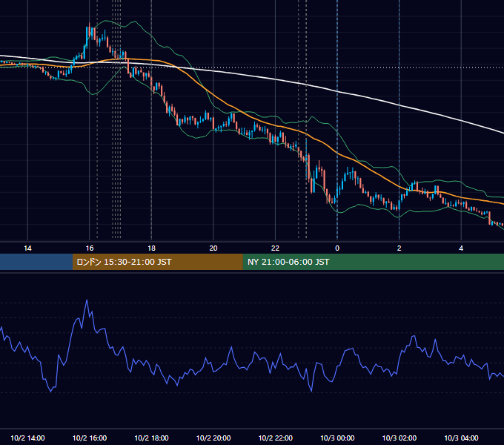
Task: Select the 2 hour label on upper axis
Action: pyautogui.click(x=399, y=248)
